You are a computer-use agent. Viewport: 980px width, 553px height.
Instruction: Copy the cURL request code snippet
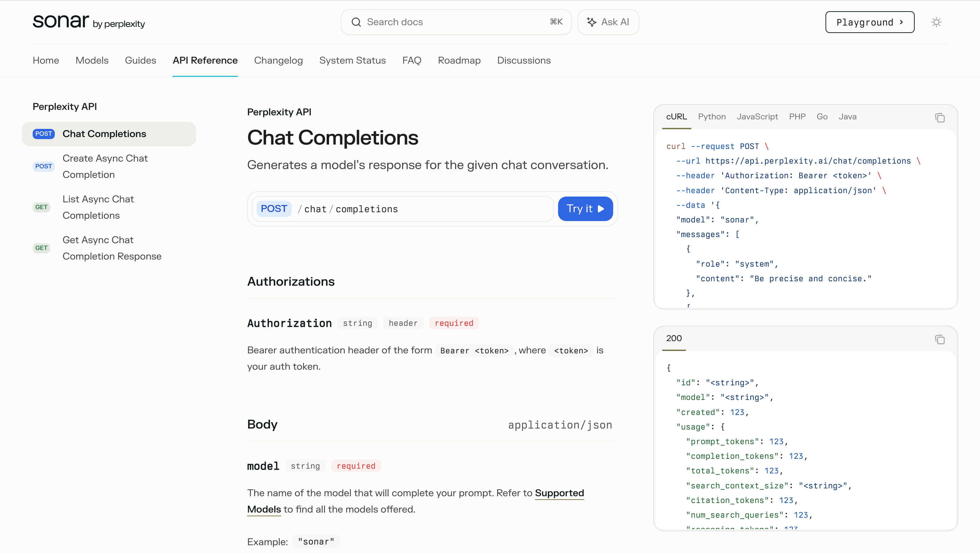939,118
